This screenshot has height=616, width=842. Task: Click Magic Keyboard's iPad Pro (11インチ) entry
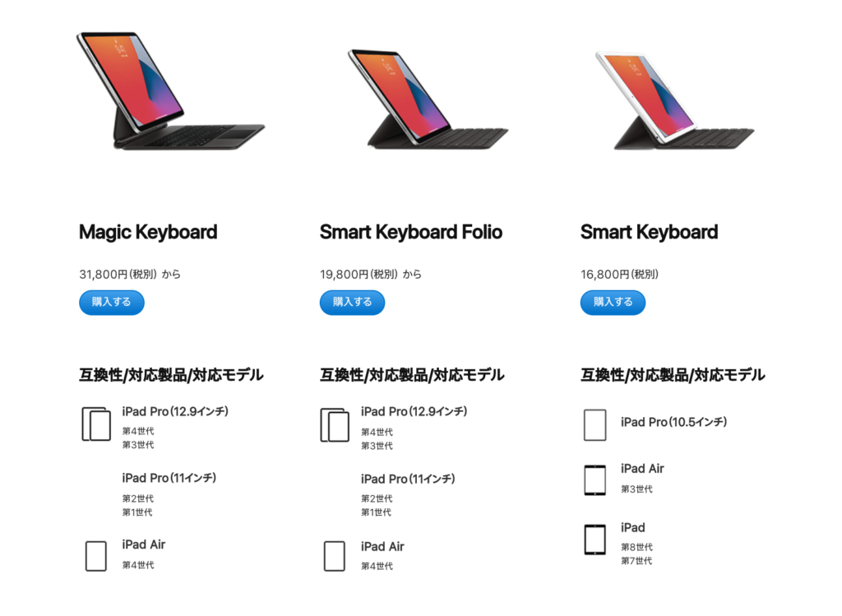(169, 478)
